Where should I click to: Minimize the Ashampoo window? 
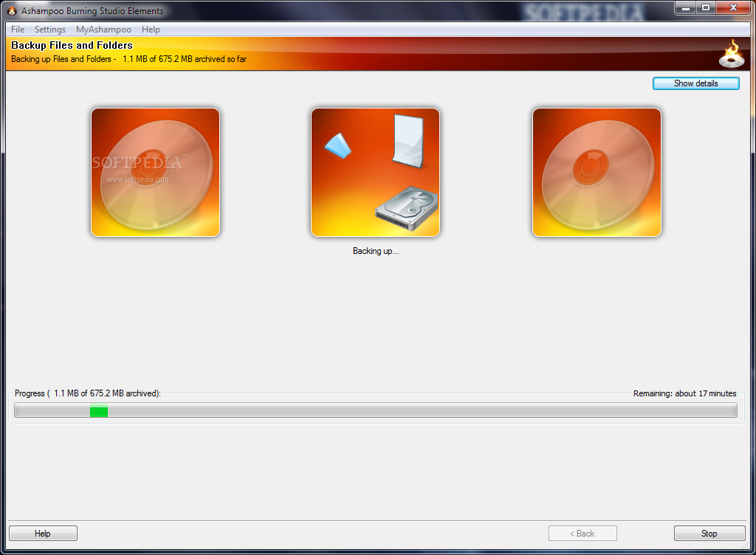[686, 7]
